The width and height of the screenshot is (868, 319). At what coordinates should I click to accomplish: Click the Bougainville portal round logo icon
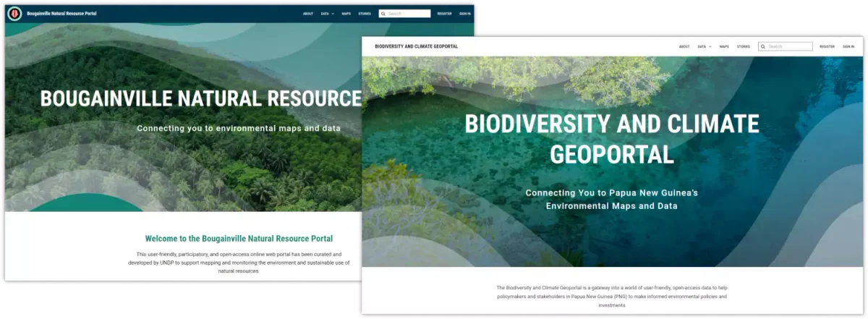pyautogui.click(x=14, y=13)
